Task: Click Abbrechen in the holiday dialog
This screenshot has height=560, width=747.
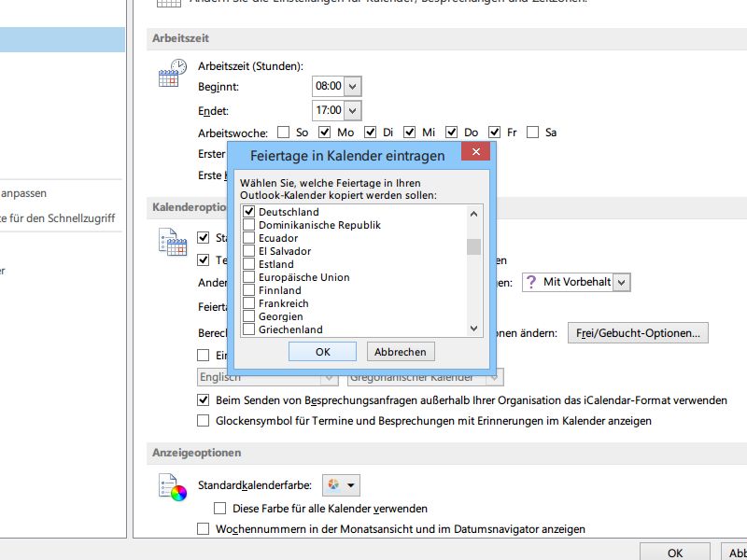Action: (x=401, y=352)
